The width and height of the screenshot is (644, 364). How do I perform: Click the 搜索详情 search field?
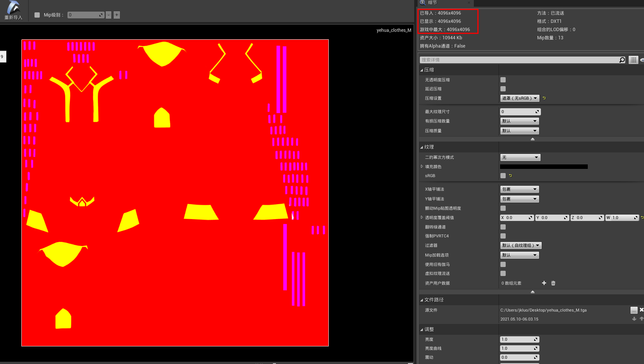[519, 60]
